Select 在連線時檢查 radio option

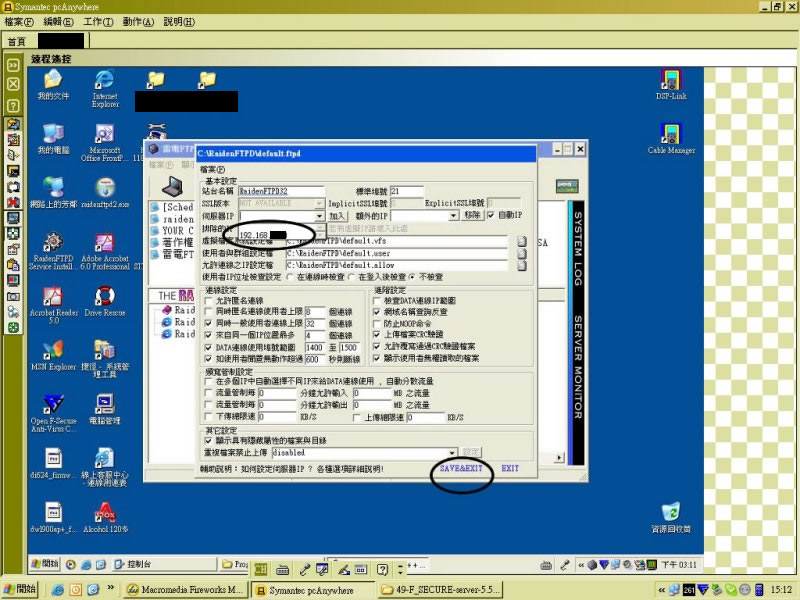tap(290, 277)
